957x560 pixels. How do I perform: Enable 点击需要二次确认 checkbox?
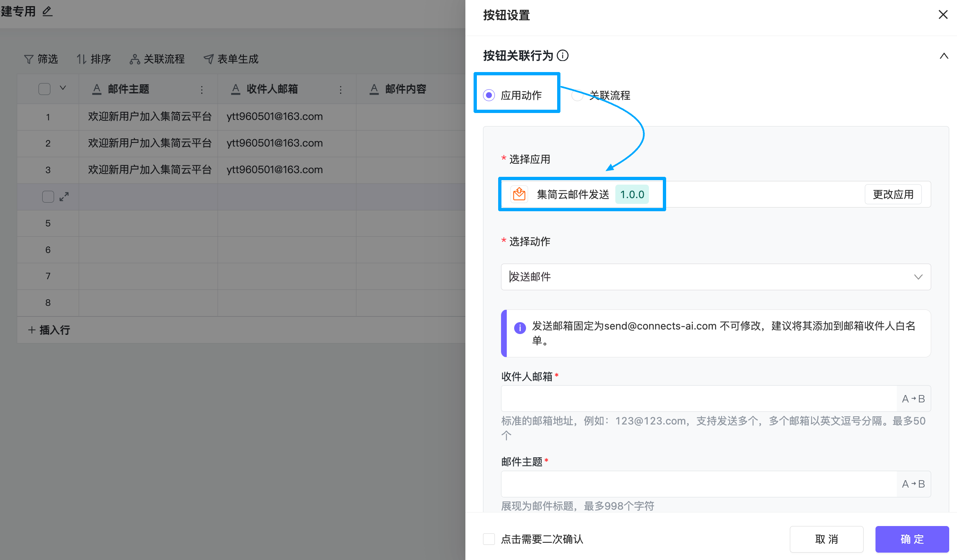(489, 539)
